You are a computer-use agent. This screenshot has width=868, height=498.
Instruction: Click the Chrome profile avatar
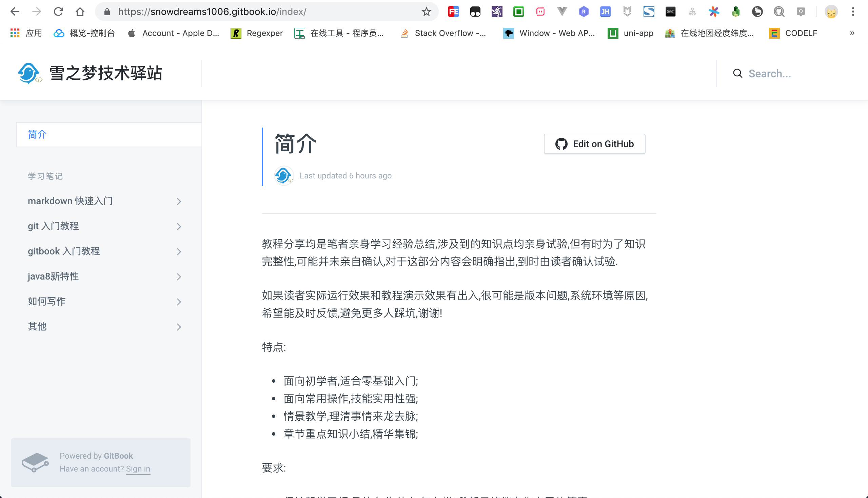click(x=831, y=11)
